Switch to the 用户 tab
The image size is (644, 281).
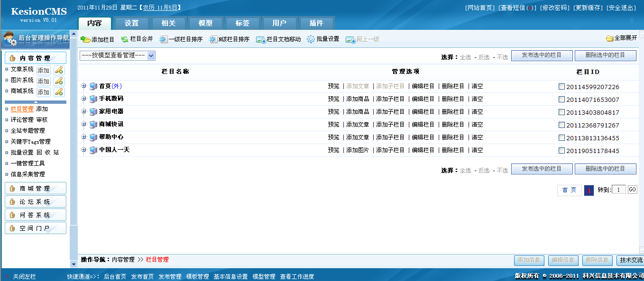pos(279,22)
